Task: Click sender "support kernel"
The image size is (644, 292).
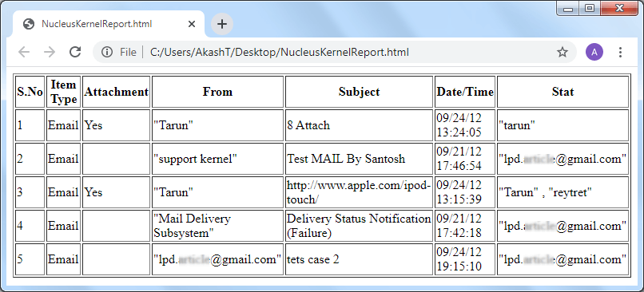Action: coord(195,159)
